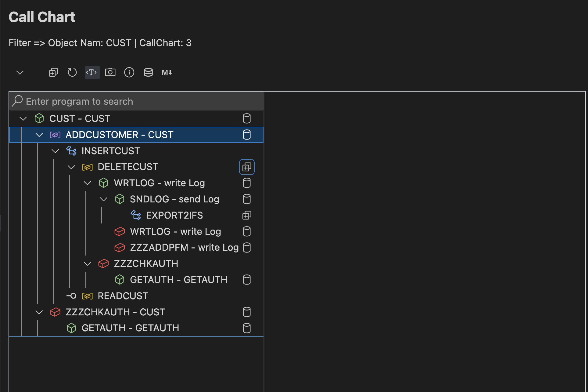
Task: Collapse the ZZZCHKAUTH - CUST node
Action: 39,312
